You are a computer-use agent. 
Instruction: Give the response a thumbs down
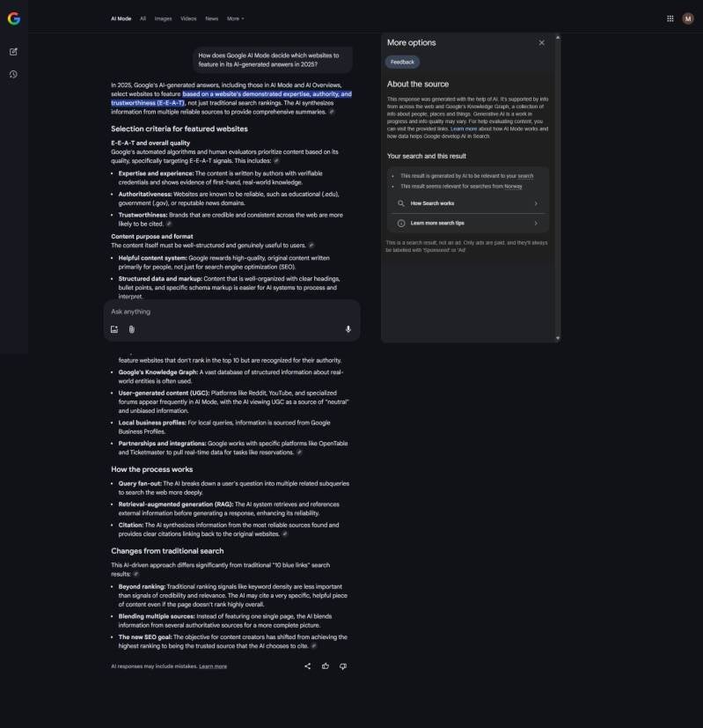343,666
